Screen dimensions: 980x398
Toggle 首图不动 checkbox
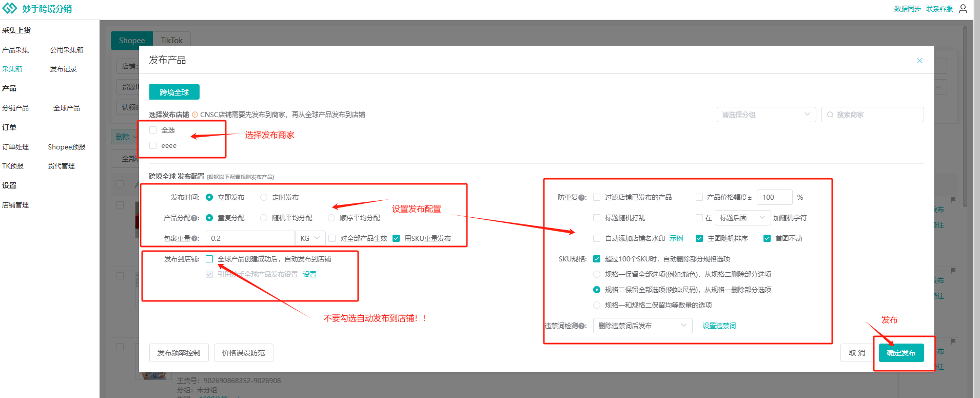[767, 238]
